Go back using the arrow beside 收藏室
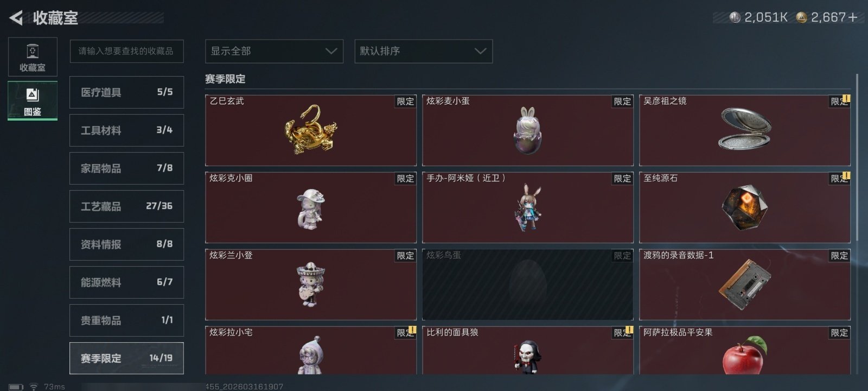The height and width of the screenshot is (391, 868). [x=16, y=18]
